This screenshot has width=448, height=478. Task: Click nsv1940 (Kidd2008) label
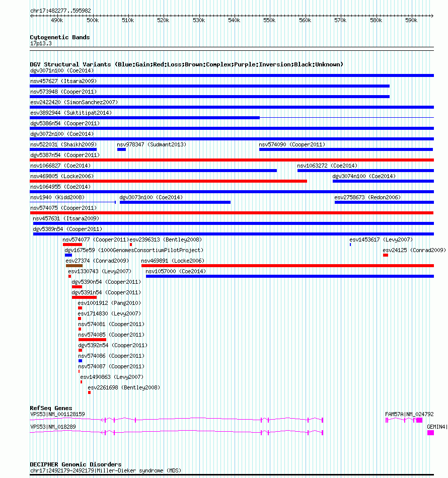coord(57,198)
